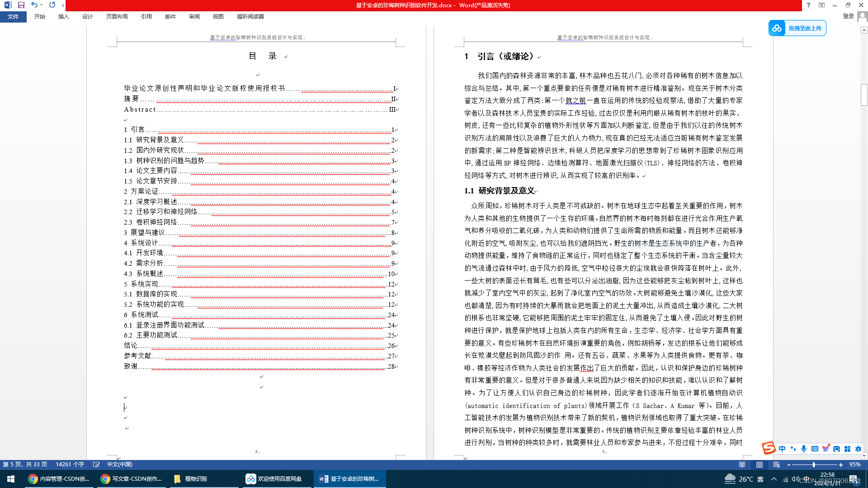Open the 引用 ribbon tab
This screenshot has width=868, height=488.
[x=146, y=17]
